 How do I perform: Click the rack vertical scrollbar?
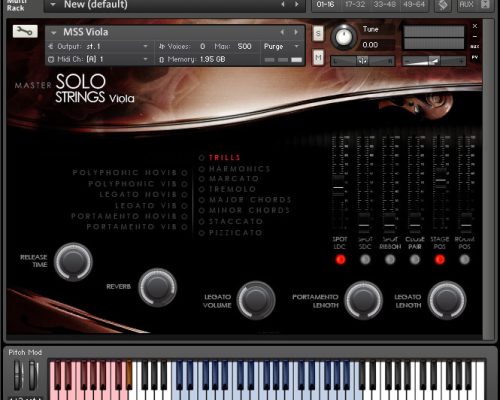coord(488,180)
